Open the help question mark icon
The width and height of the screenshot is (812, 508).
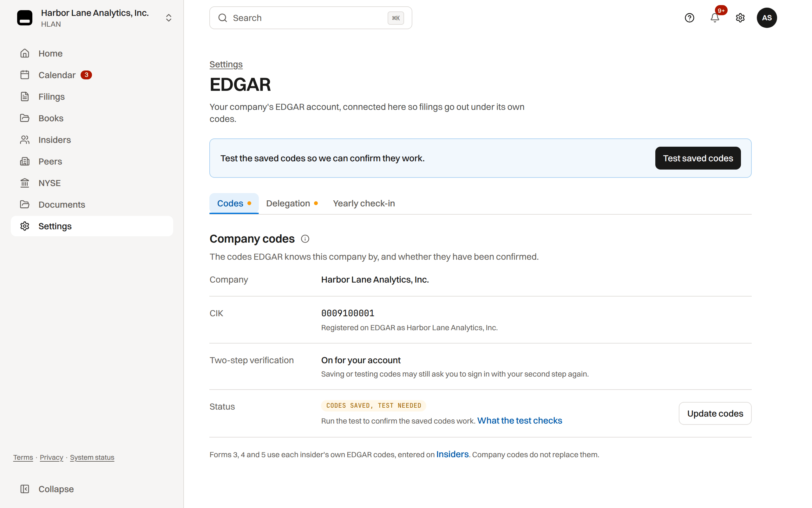[x=689, y=18]
